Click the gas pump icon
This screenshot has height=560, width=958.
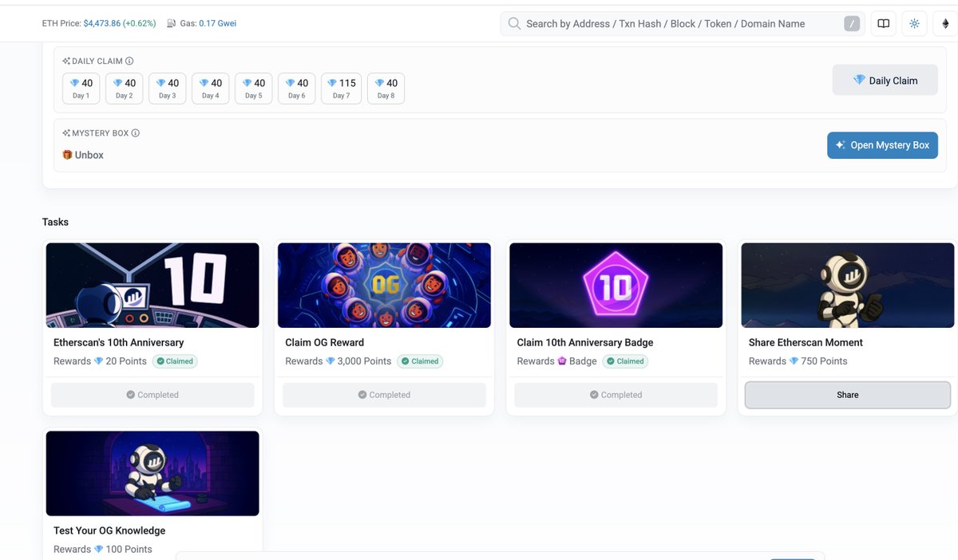tap(172, 24)
